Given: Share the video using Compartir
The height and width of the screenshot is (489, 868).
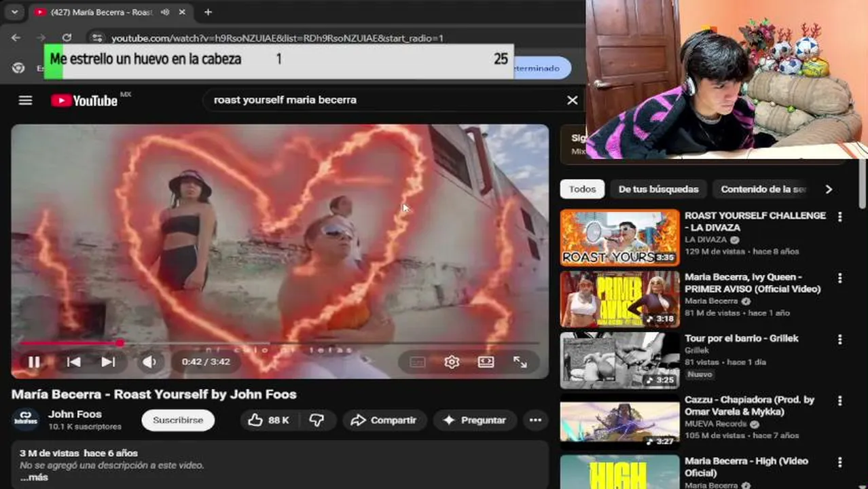Looking at the screenshot, I should point(384,420).
